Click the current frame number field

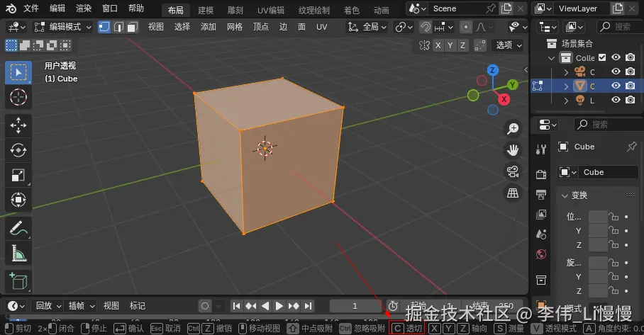coord(355,306)
